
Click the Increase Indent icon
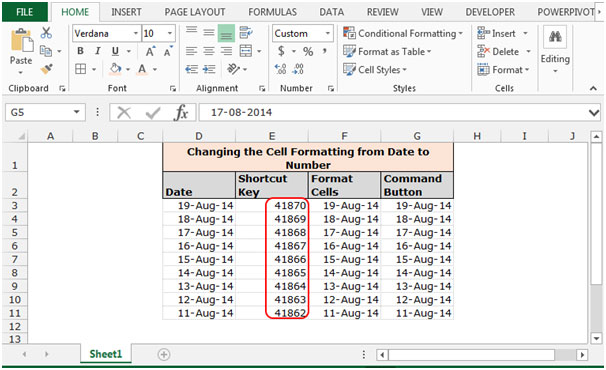point(209,69)
